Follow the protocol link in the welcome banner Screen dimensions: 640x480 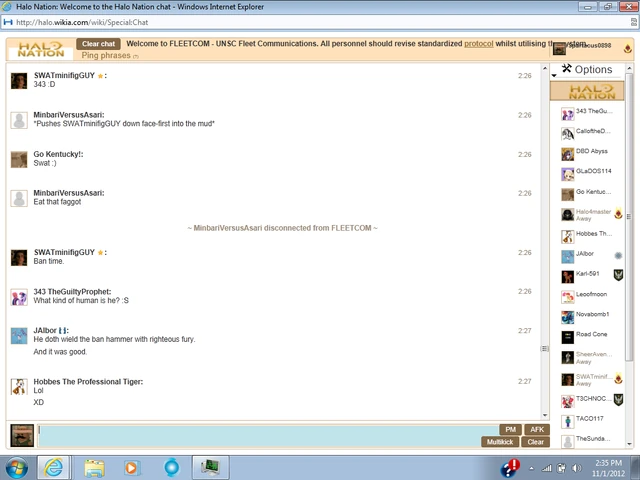point(479,44)
